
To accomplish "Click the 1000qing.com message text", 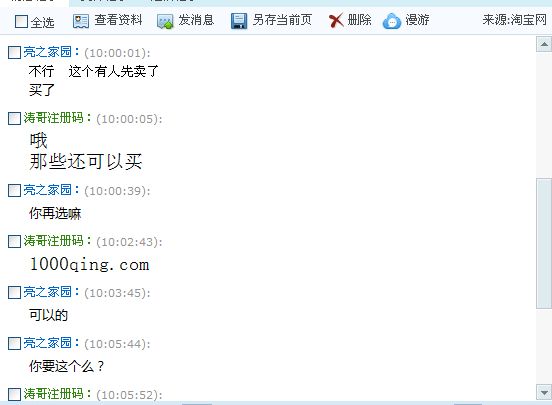I will tap(90, 264).
